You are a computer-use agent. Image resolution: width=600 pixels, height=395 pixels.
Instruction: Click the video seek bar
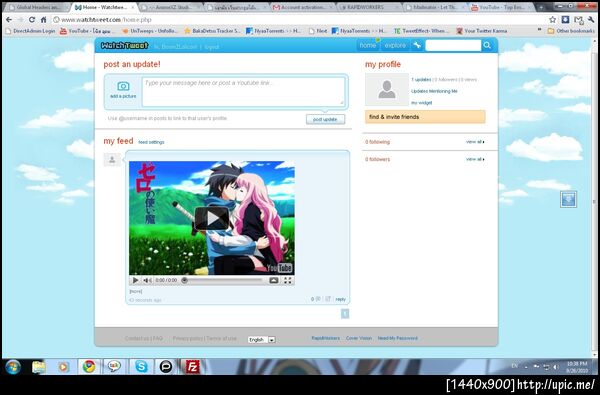click(222, 281)
